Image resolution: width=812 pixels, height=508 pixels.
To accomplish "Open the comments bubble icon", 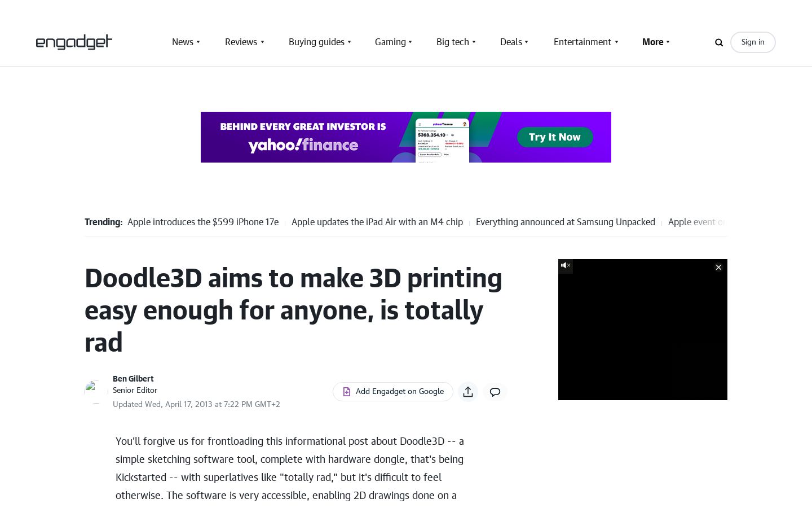I will pos(495,392).
